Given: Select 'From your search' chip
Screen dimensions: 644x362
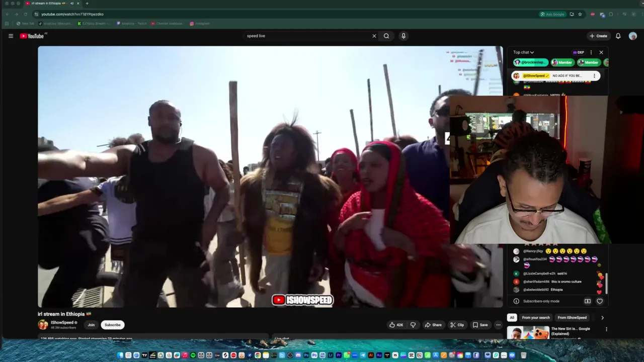Looking at the screenshot, I should pos(536,317).
